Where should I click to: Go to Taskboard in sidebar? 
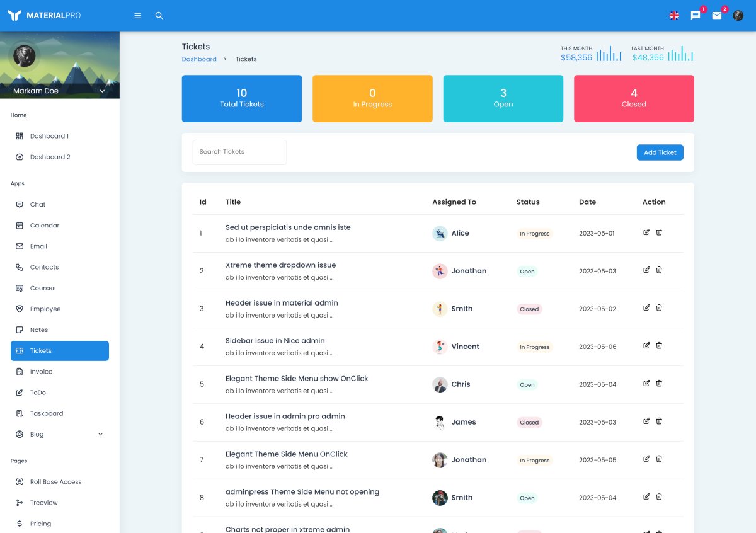tap(47, 414)
